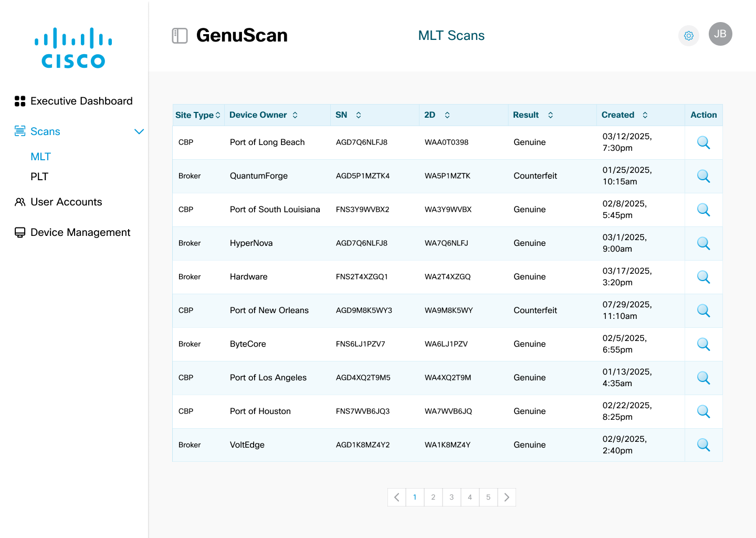
Task: Click the Cisco logo
Action: tap(73, 48)
